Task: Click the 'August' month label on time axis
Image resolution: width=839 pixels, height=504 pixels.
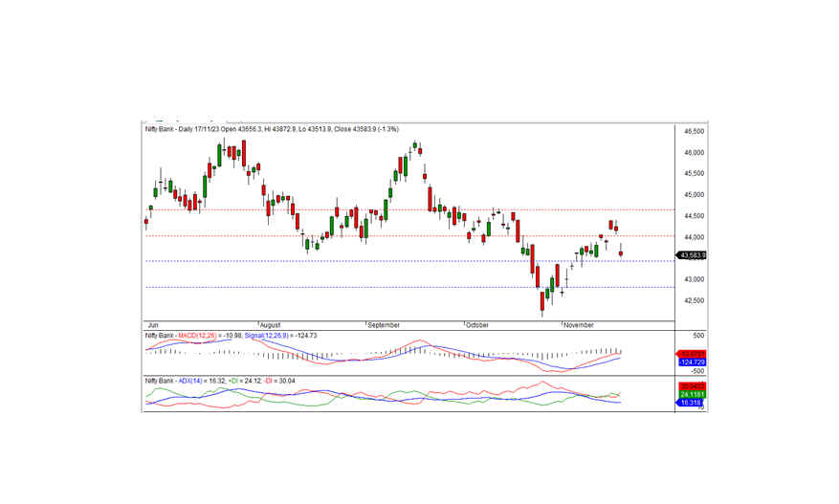Action: [270, 325]
